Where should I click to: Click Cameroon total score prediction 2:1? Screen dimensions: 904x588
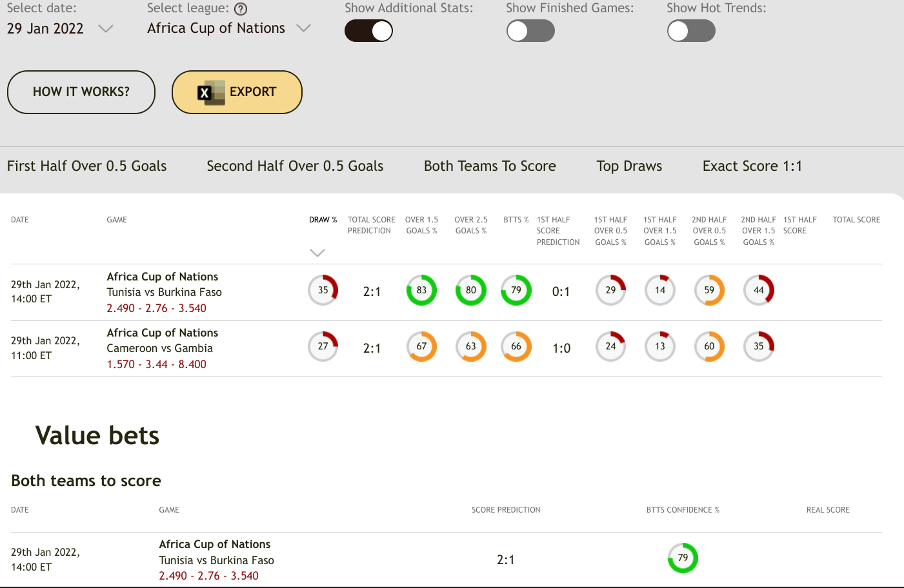point(372,348)
